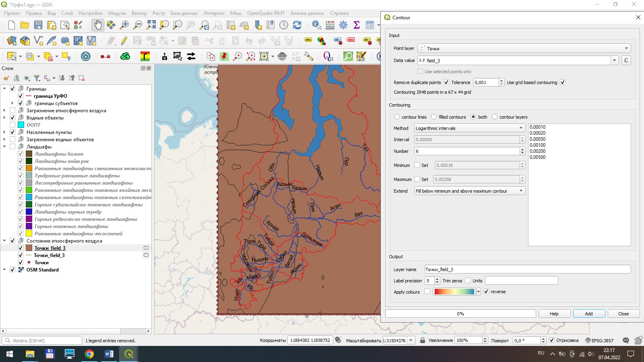Open the Method dropdown with Logarithmic intervals
Viewport: 644px width, 362px height.
470,128
